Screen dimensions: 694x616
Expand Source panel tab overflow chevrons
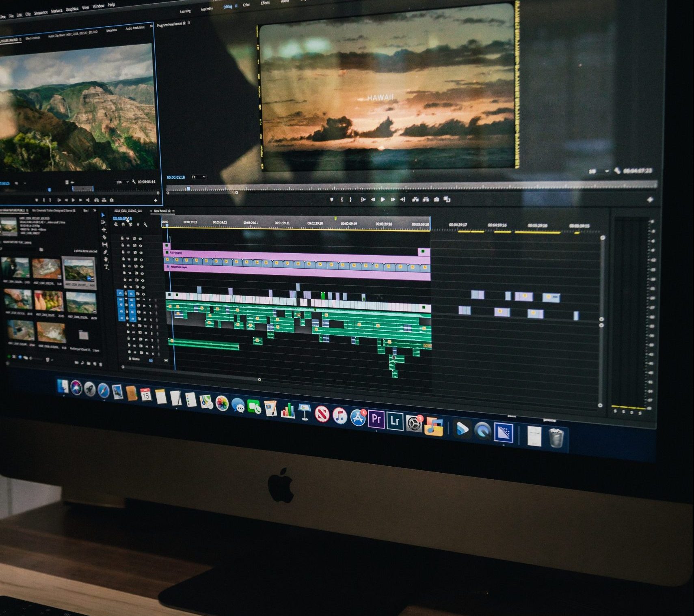151,26
